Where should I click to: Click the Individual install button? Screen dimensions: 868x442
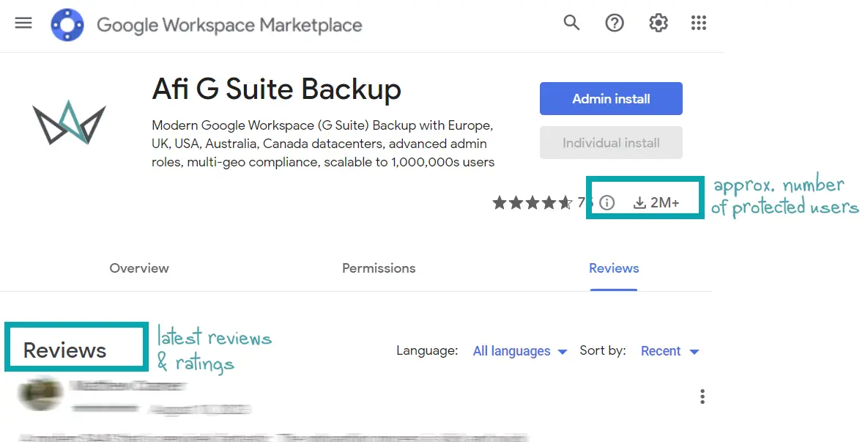click(611, 143)
